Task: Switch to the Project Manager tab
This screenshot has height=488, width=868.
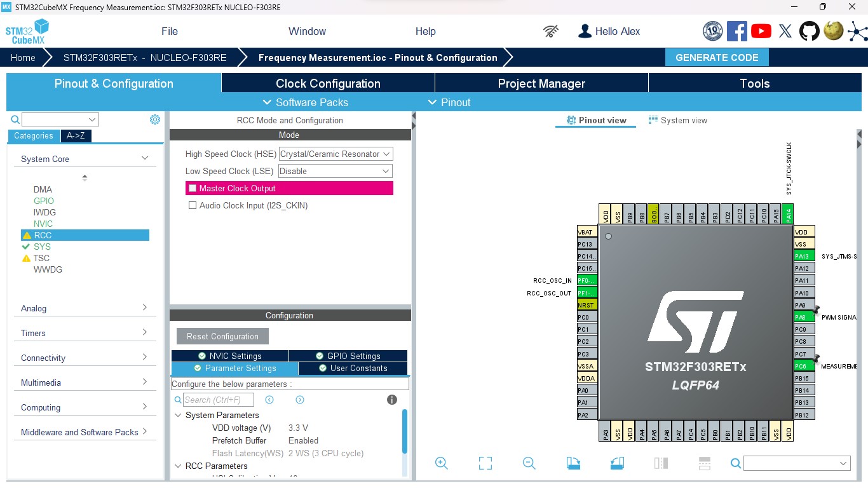Action: point(541,83)
